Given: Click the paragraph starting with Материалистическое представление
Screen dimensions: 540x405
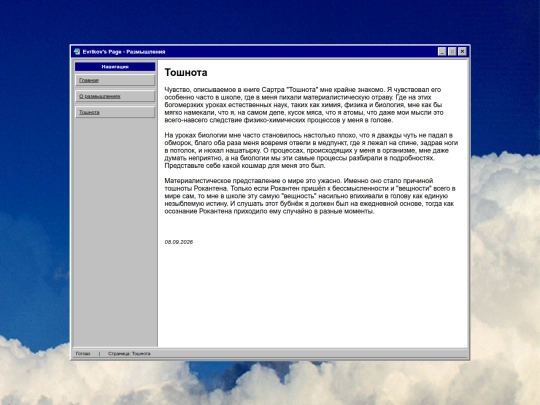Looking at the screenshot, I should 310,196.
